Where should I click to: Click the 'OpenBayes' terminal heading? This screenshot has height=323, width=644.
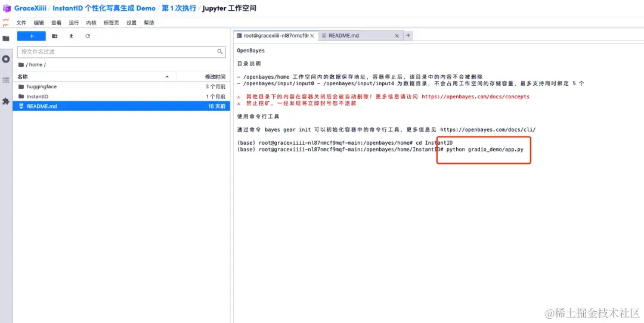pyautogui.click(x=251, y=51)
